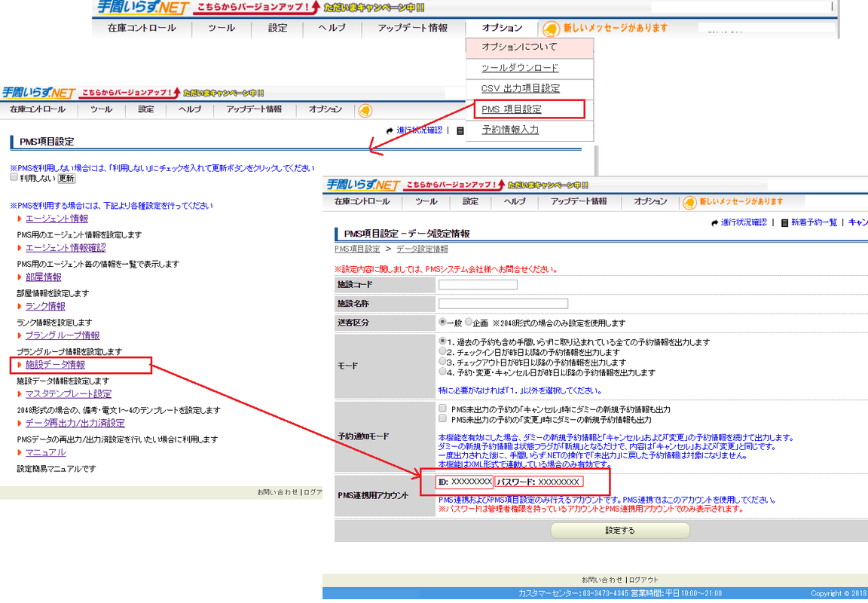
Task: Select mode 2 チェックイン日 radio option
Action: tap(443, 352)
